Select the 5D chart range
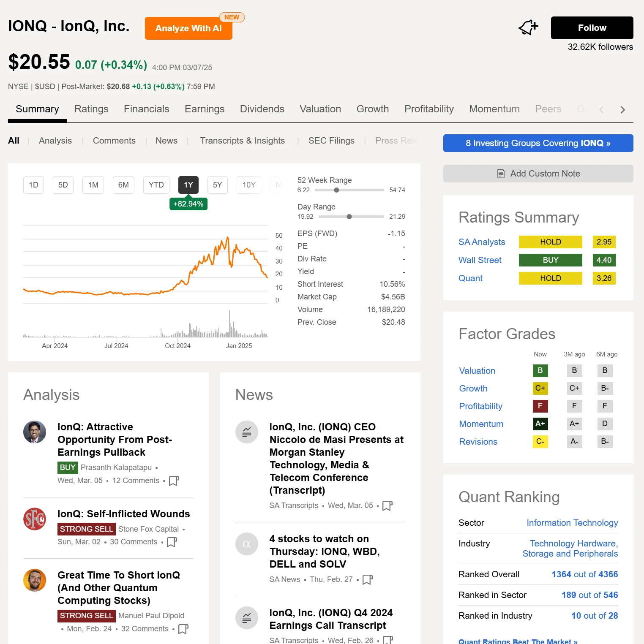The image size is (644, 644). pos(63,185)
